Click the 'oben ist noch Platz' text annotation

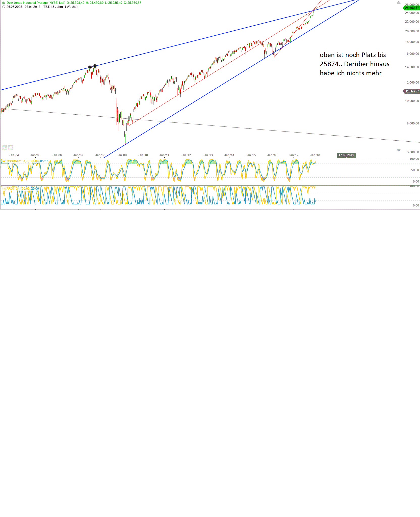355,64
